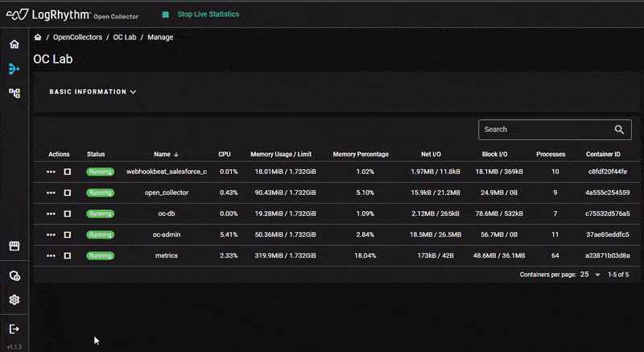The width and height of the screenshot is (644, 352).
Task: Open the Home icon in the sidebar
Action: 14,44
